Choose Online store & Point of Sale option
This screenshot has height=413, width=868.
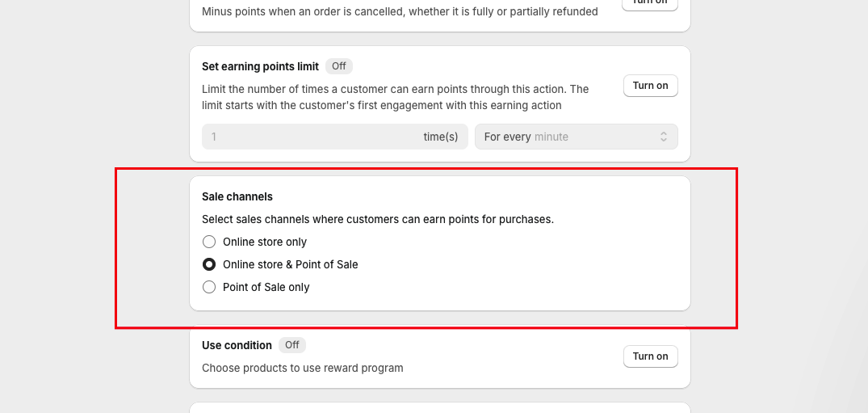[209, 264]
